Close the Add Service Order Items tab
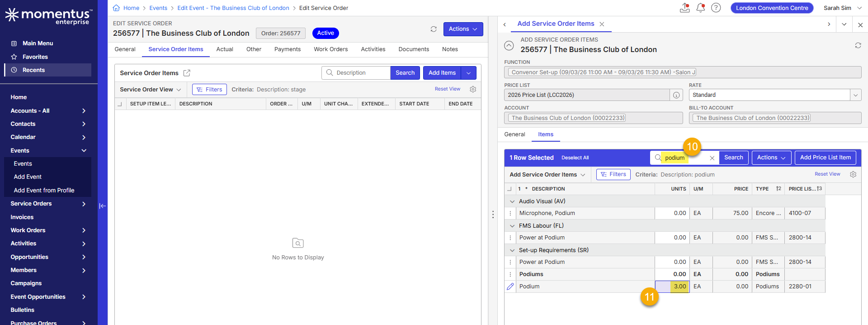Screen dimensions: 868x325 coord(602,24)
